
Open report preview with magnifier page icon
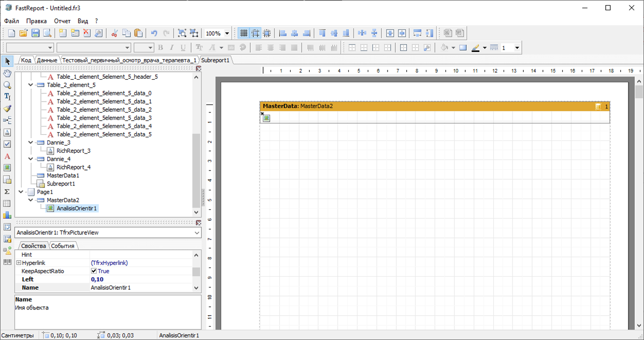tap(47, 33)
